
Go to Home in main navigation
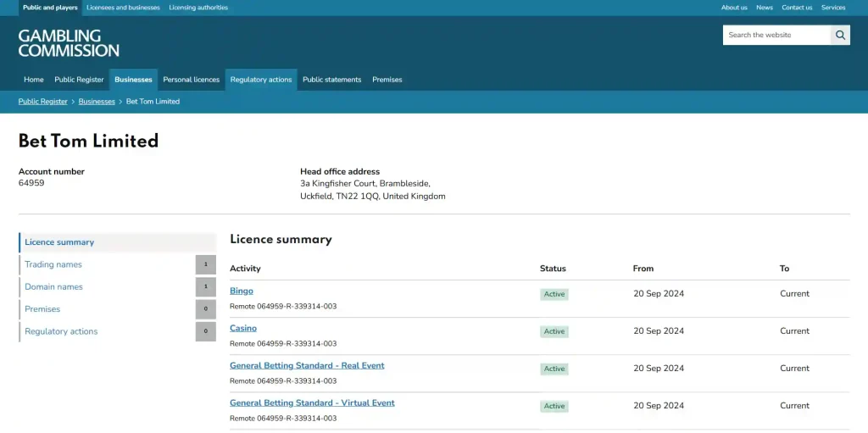click(x=34, y=80)
